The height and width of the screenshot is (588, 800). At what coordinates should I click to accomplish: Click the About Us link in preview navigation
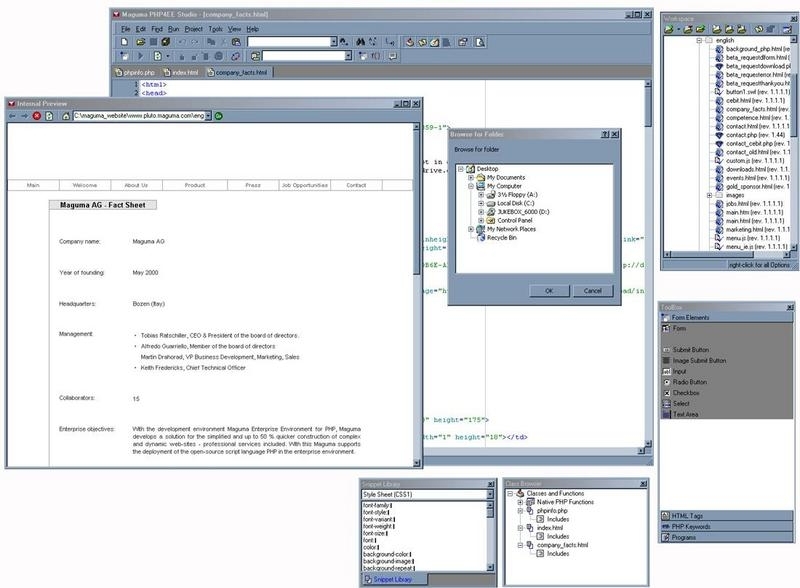(136, 185)
